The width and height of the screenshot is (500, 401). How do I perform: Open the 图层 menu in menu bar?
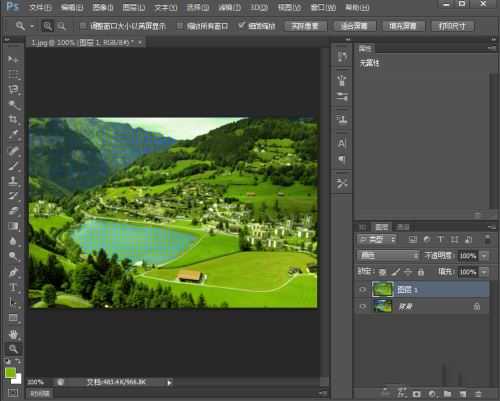point(134,7)
